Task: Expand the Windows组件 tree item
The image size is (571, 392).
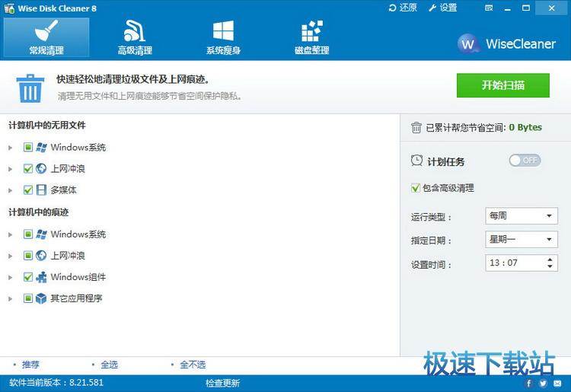Action: point(10,277)
